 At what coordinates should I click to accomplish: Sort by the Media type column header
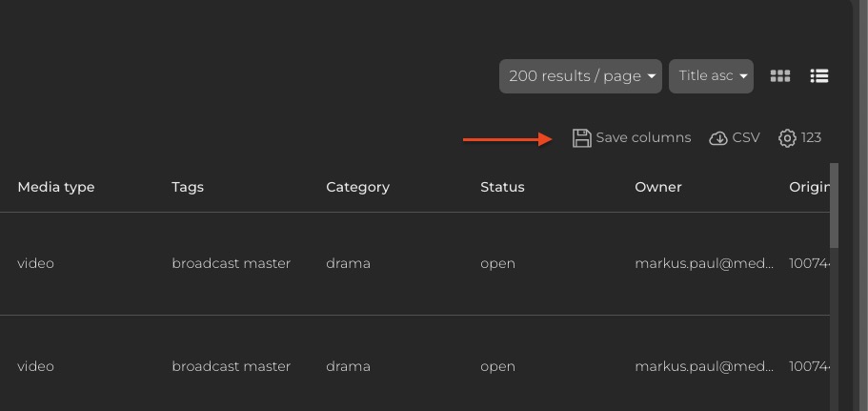tap(56, 187)
